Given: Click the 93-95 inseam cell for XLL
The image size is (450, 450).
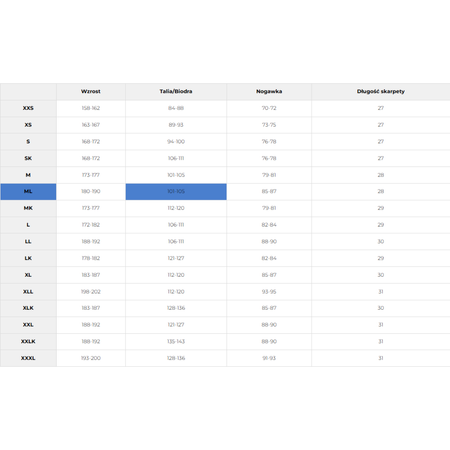Looking at the screenshot, I should coord(269,291).
